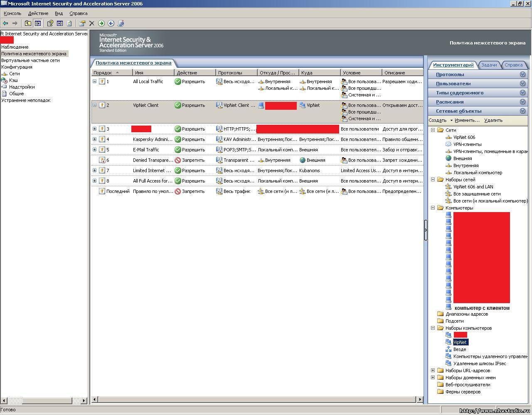Open the Действие menu

click(38, 13)
